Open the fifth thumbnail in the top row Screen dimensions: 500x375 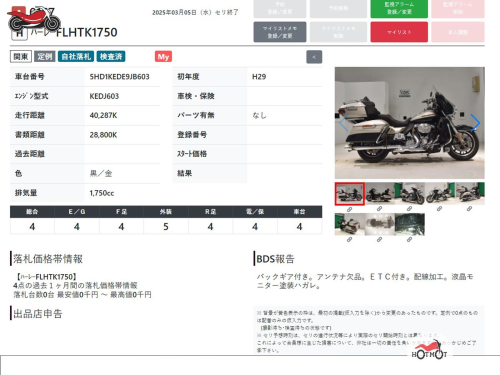[470, 194]
